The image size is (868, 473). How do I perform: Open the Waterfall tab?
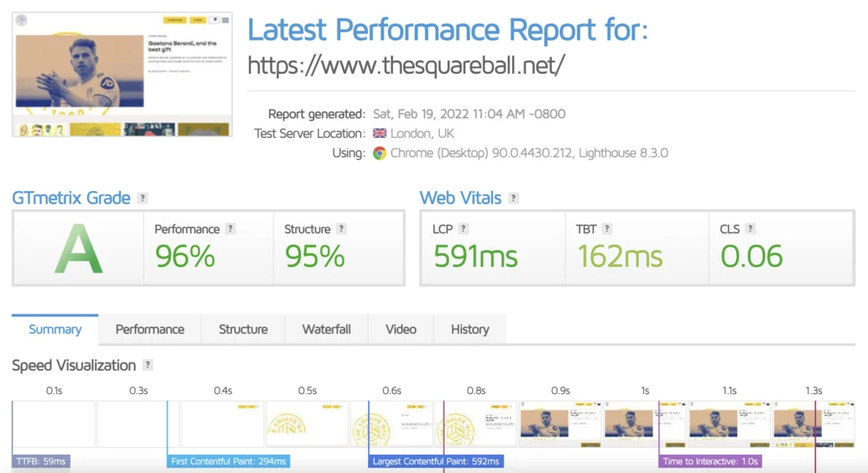326,330
